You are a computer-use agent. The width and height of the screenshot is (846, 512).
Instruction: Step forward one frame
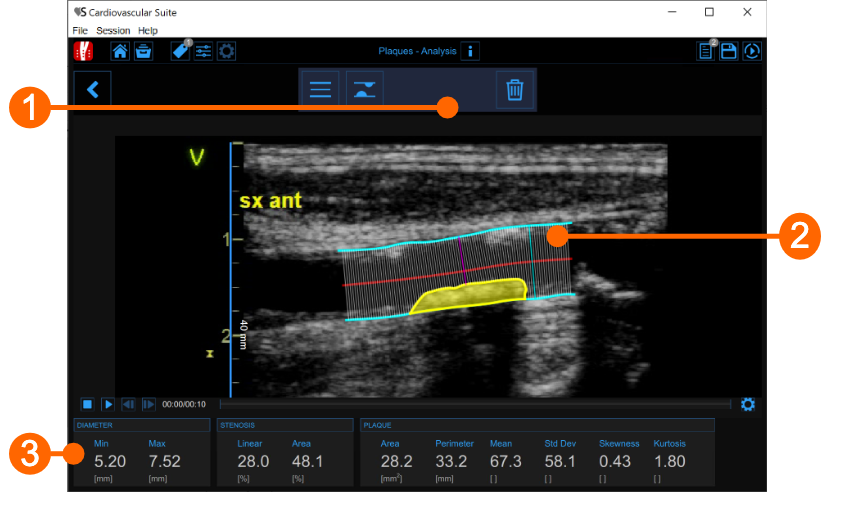coord(148,404)
